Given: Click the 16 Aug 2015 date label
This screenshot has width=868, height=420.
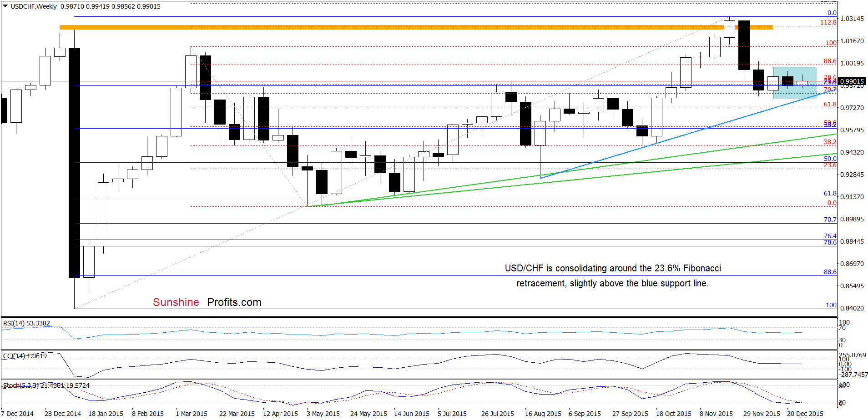Looking at the screenshot, I should [x=543, y=414].
